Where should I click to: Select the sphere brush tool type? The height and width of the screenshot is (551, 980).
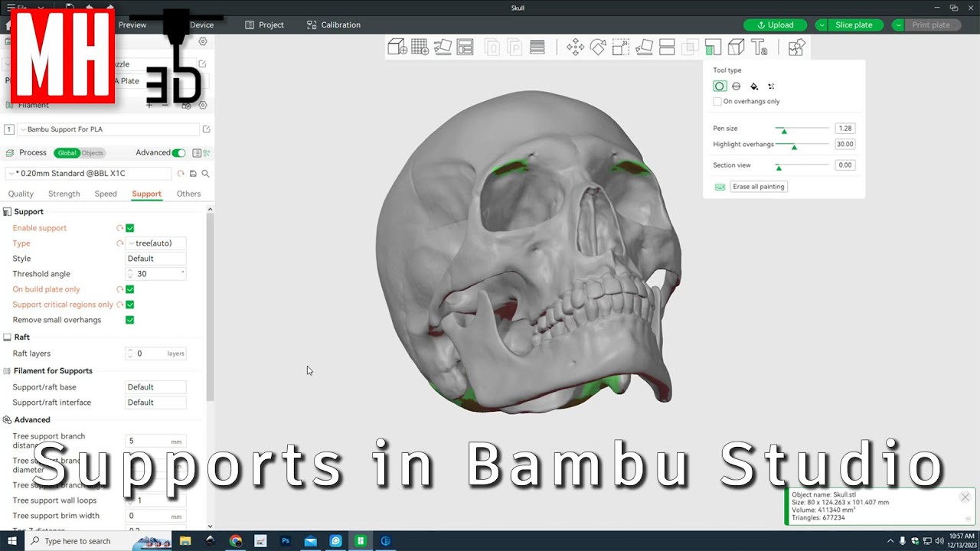tap(737, 86)
